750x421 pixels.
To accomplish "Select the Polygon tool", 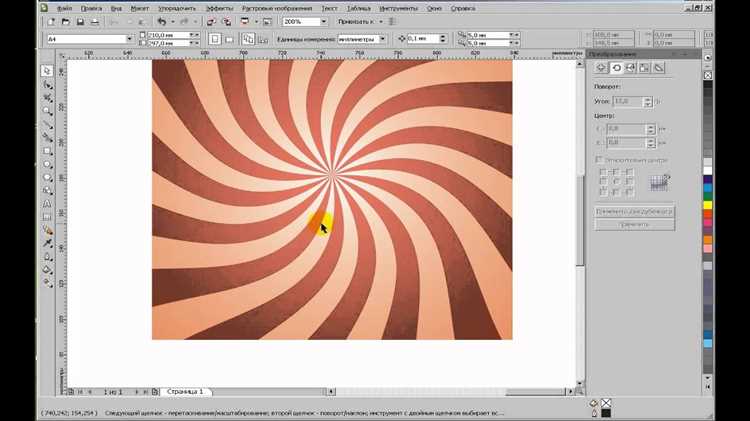I will (x=46, y=177).
